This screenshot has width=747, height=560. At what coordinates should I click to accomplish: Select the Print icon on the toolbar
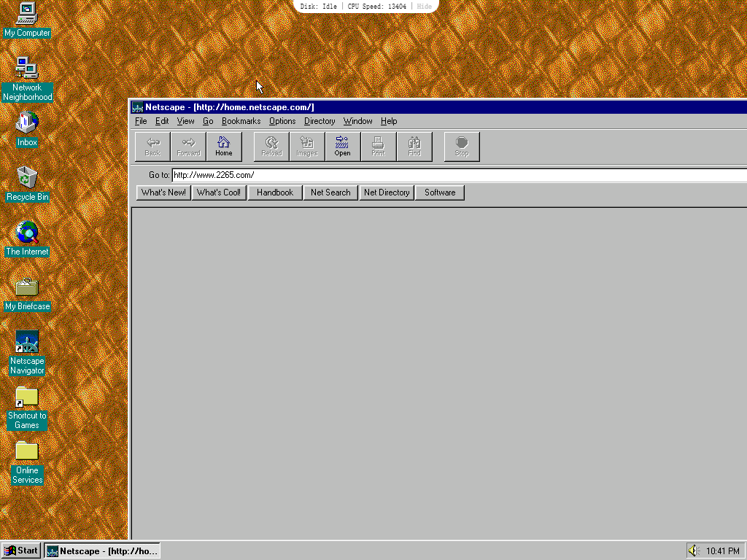pos(378,146)
